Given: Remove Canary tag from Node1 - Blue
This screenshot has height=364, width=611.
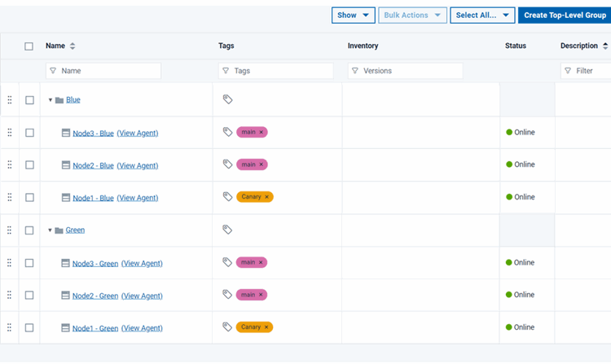Looking at the screenshot, I should tap(267, 197).
